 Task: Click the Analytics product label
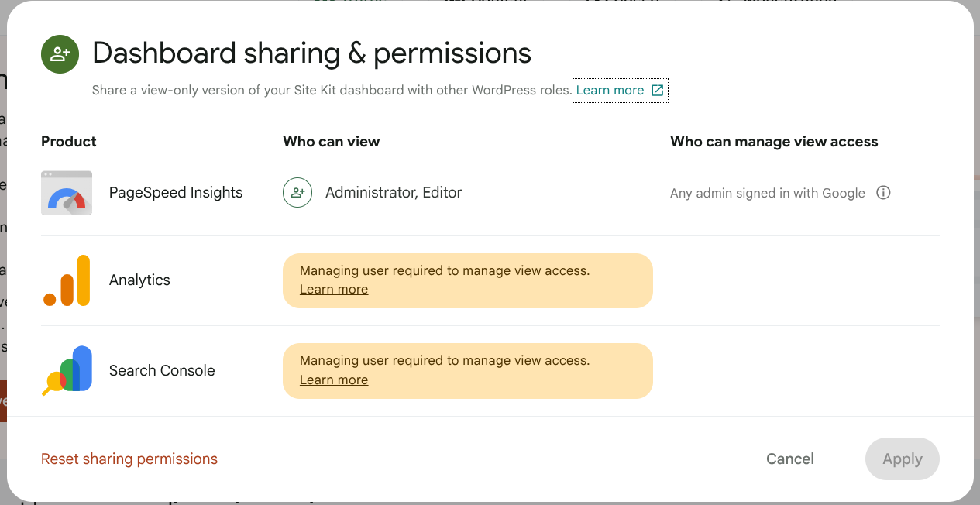pyautogui.click(x=139, y=280)
